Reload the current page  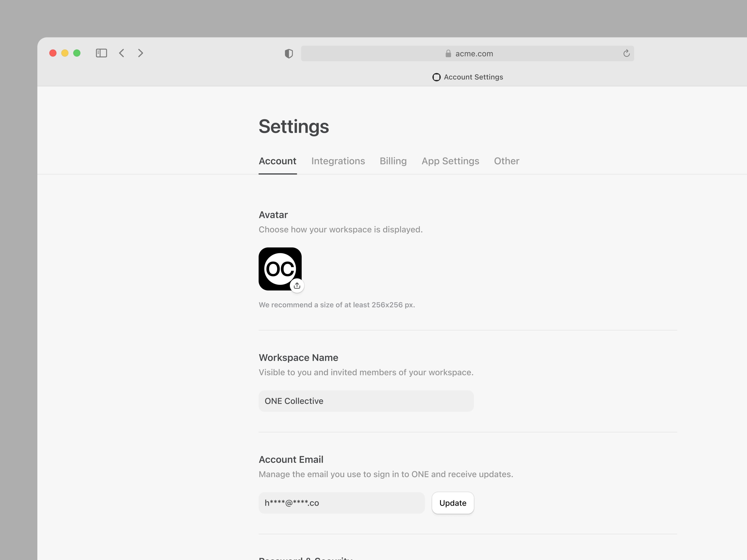[x=626, y=53]
